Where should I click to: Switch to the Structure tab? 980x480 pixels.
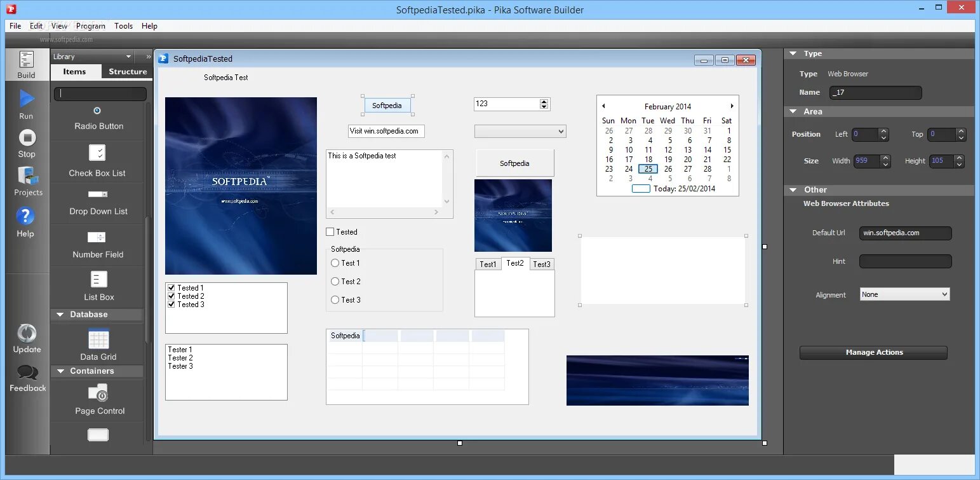pyautogui.click(x=128, y=72)
